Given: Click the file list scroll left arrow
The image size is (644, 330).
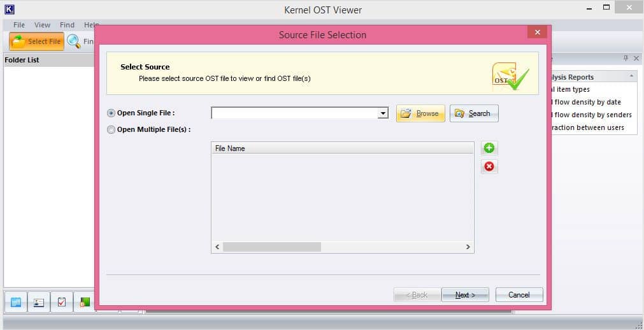Looking at the screenshot, I should click(x=218, y=247).
